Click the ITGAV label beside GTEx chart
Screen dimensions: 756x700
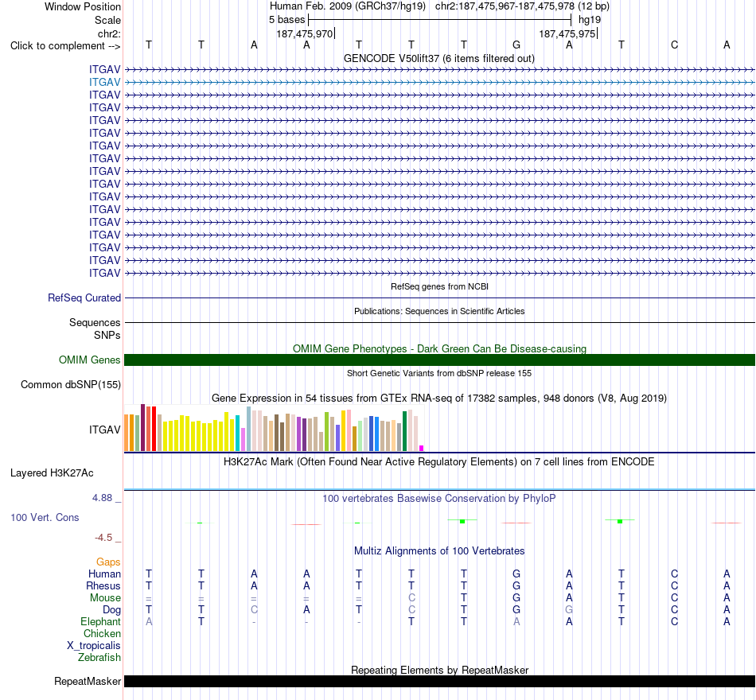(104, 430)
